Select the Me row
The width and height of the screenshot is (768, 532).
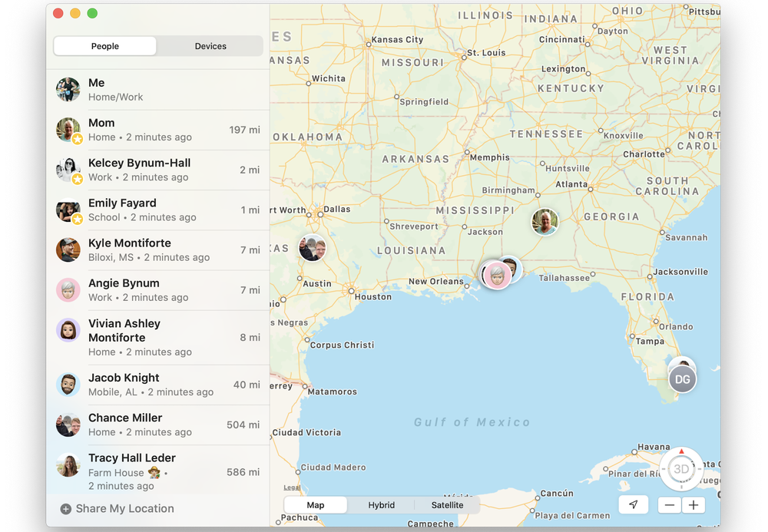[x=157, y=90]
